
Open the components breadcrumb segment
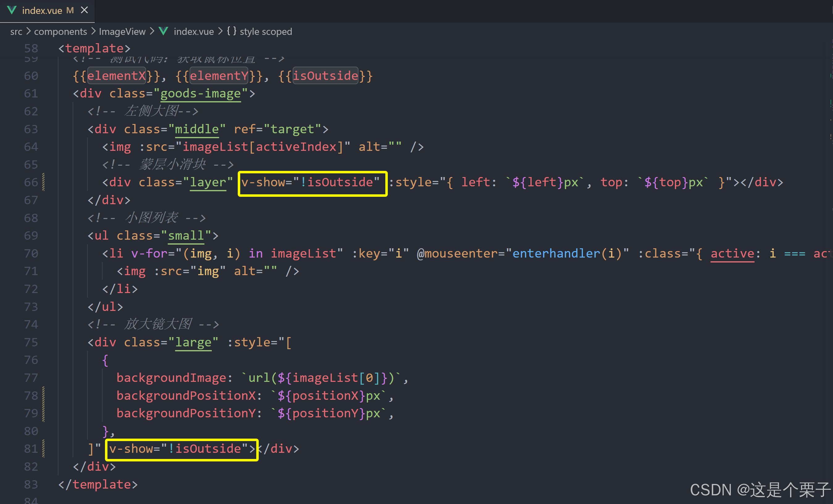click(x=61, y=32)
